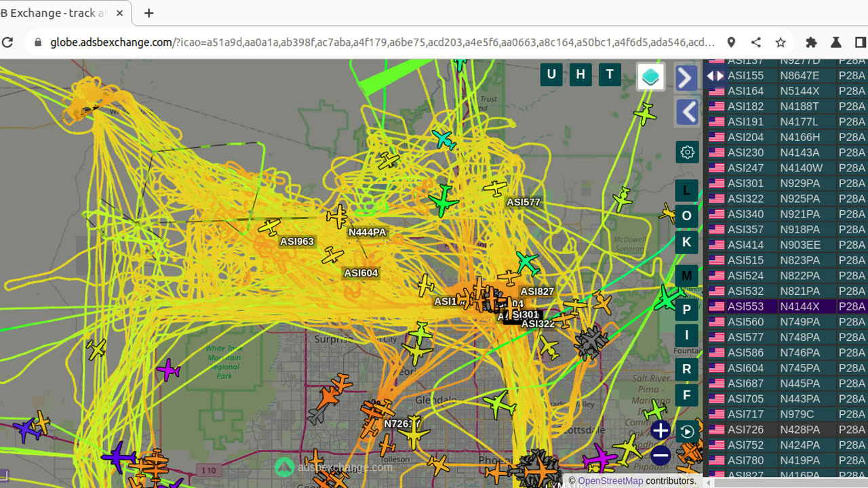Click the cyan airplane icon at top
This screenshot has width=868, height=488.
pos(443,140)
